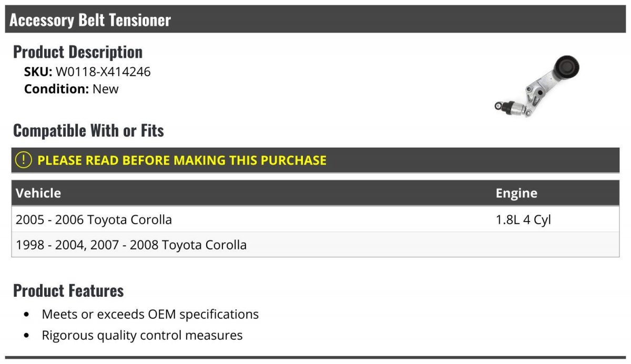The width and height of the screenshot is (631, 364).
Task: Click the Compatible With or Fits heading
Action: click(x=88, y=130)
